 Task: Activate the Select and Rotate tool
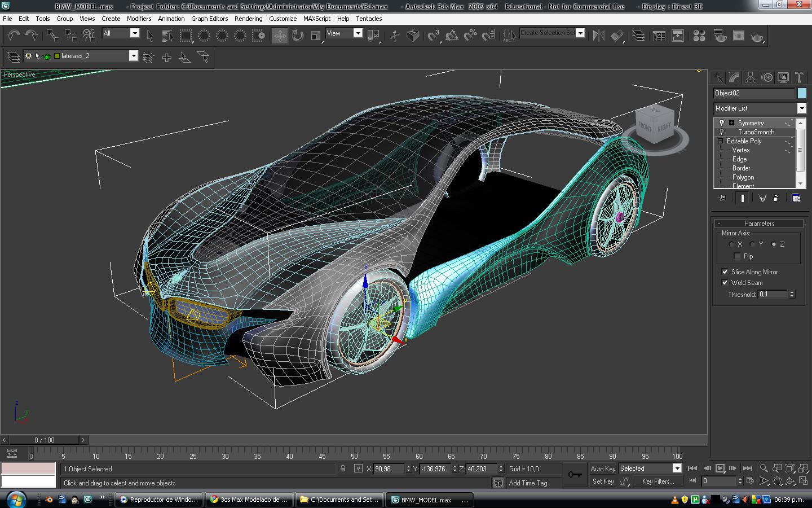coord(298,36)
